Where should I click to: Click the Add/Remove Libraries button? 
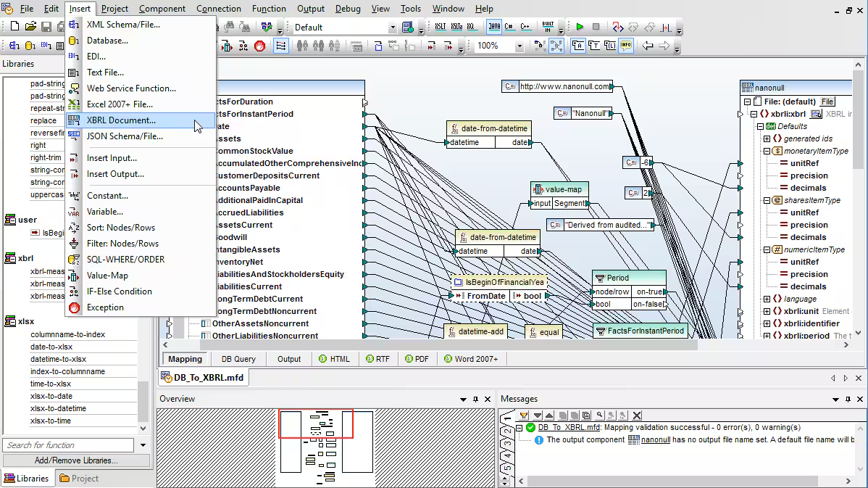(76, 460)
